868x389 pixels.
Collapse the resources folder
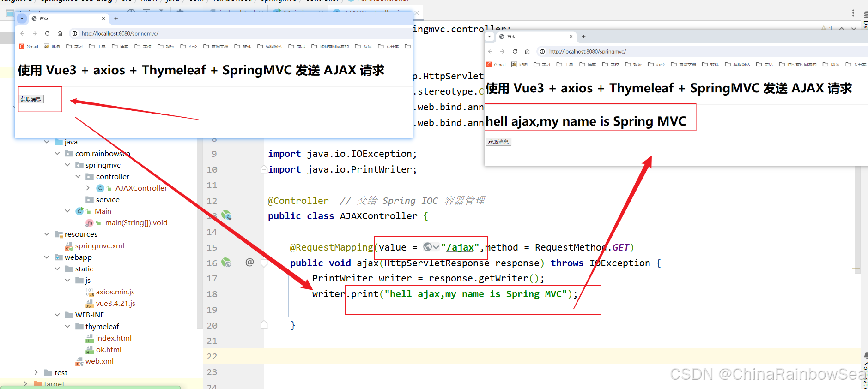(x=47, y=234)
